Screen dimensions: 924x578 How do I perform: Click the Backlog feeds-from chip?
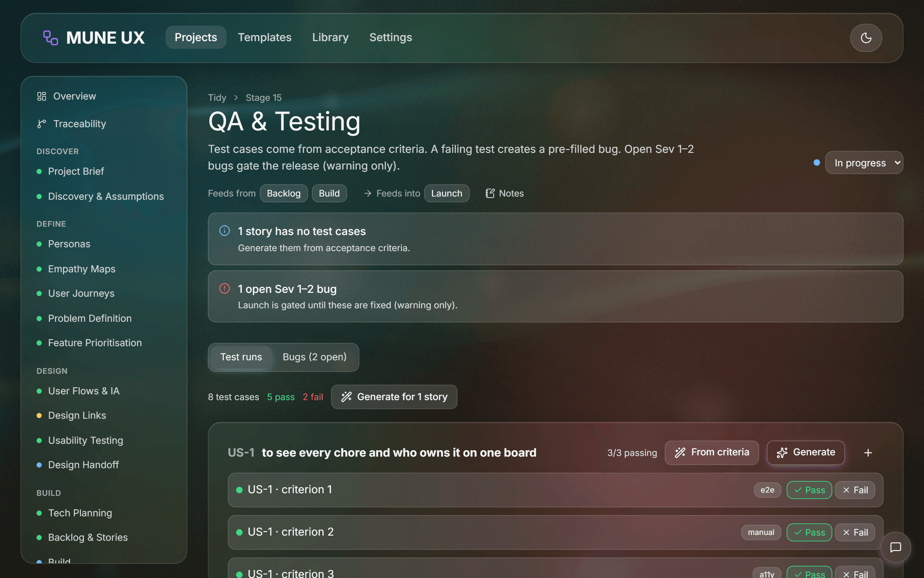pyautogui.click(x=284, y=193)
